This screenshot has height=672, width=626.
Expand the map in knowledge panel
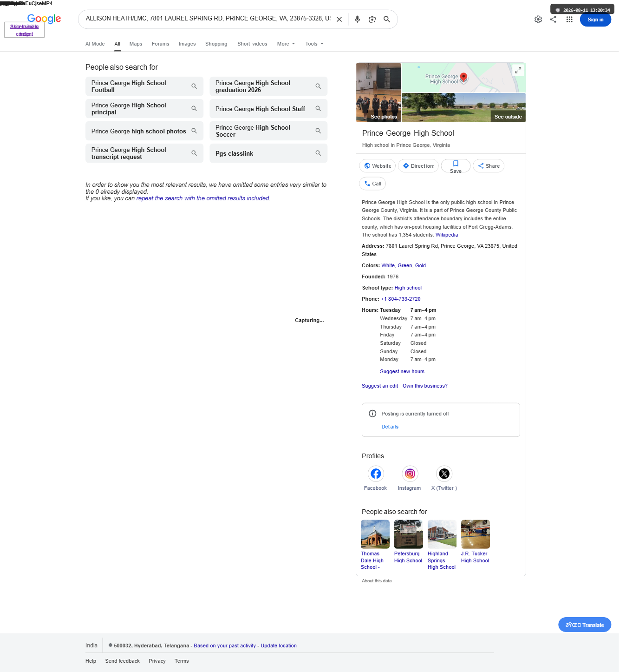click(x=518, y=70)
